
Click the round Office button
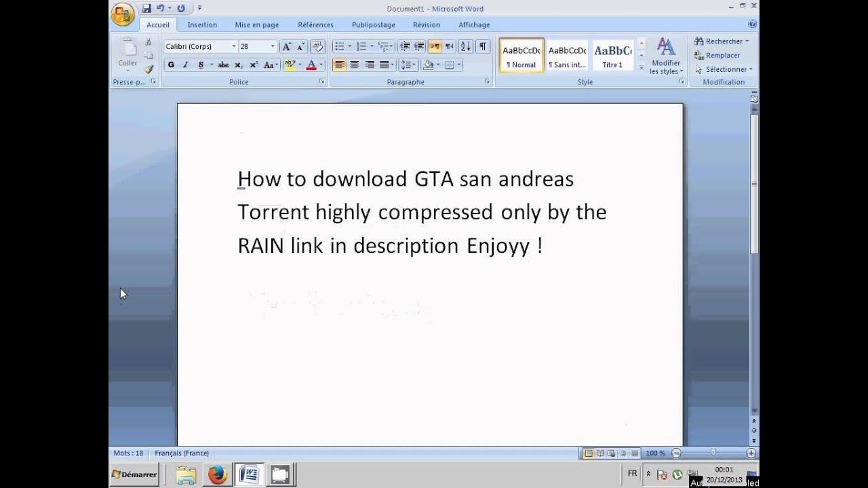click(123, 14)
